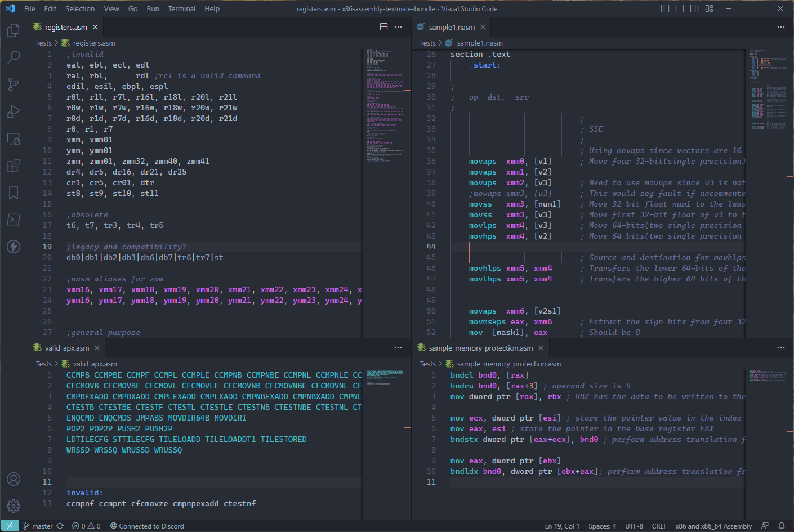The image size is (794, 532).
Task: Open errors and warnings count in status bar
Action: pyautogui.click(x=86, y=526)
